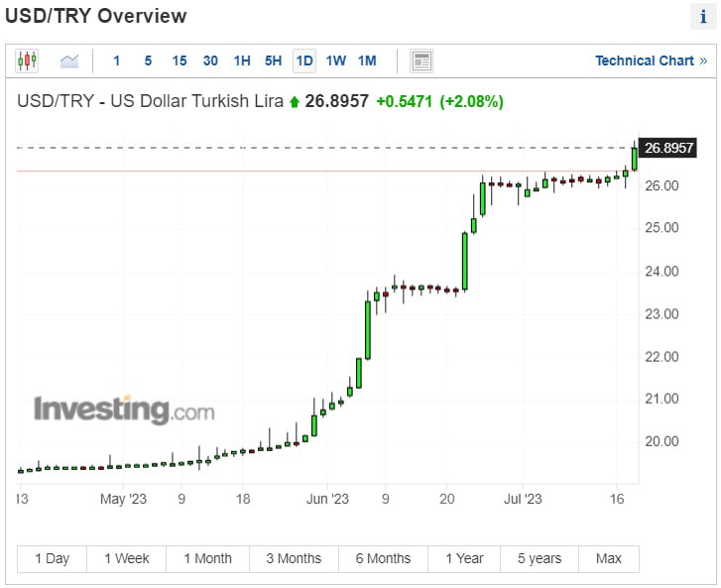Switch the interval to 1H

click(242, 60)
